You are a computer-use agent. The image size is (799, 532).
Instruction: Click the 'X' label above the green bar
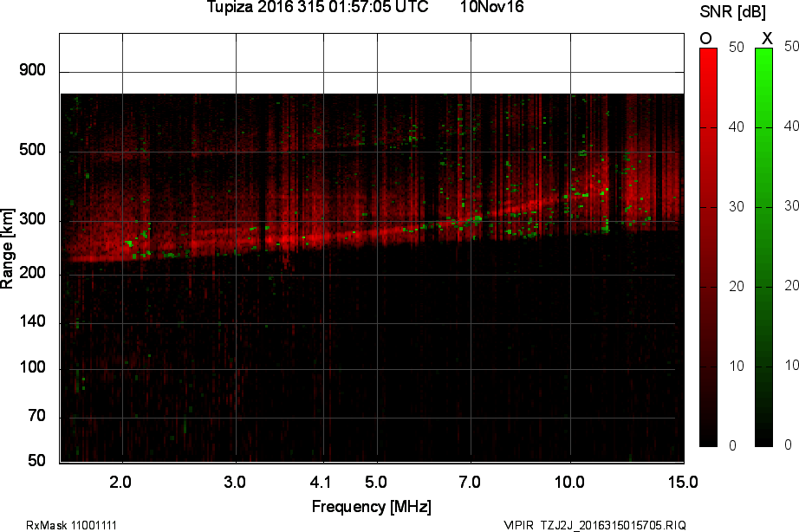pyautogui.click(x=767, y=38)
